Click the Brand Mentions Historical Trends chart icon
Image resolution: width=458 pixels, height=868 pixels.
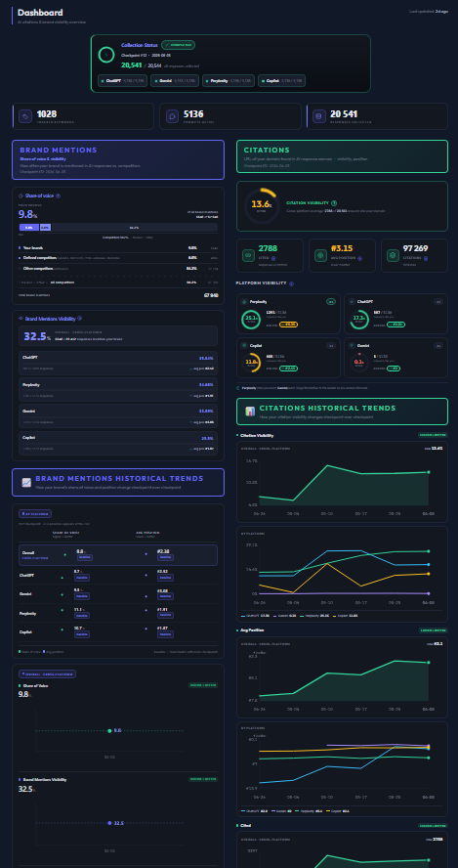point(26,482)
